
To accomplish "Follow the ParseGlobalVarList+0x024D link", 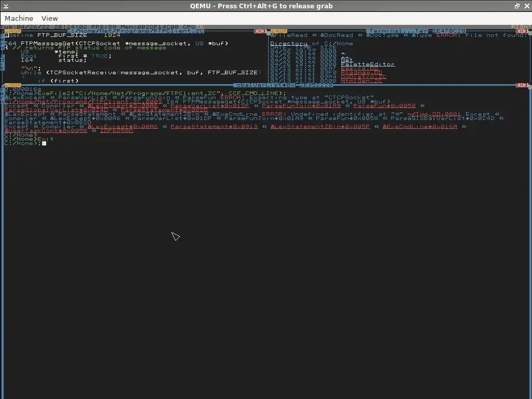I will pyautogui.click(x=56, y=110).
